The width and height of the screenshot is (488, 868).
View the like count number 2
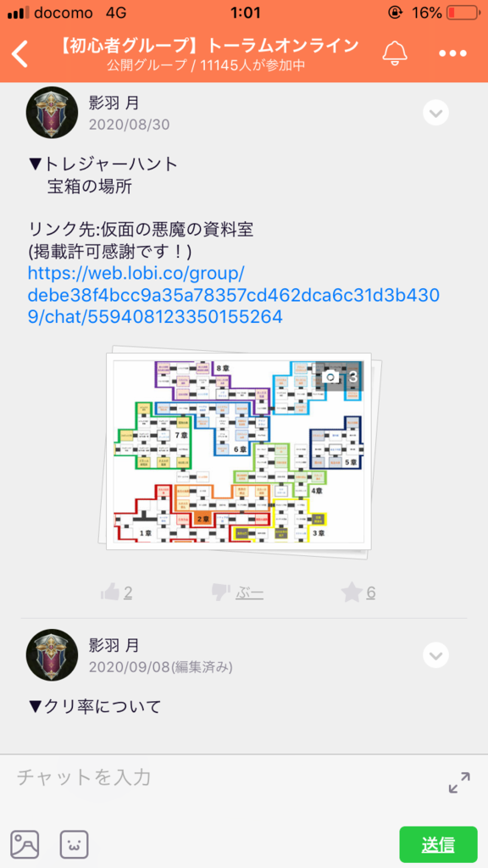pos(128,593)
